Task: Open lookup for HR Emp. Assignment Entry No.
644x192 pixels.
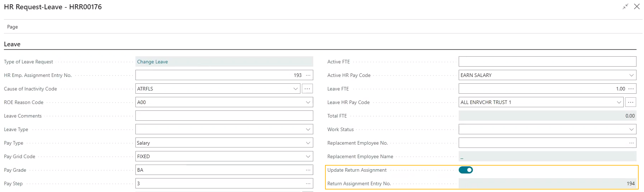Action: [308, 75]
